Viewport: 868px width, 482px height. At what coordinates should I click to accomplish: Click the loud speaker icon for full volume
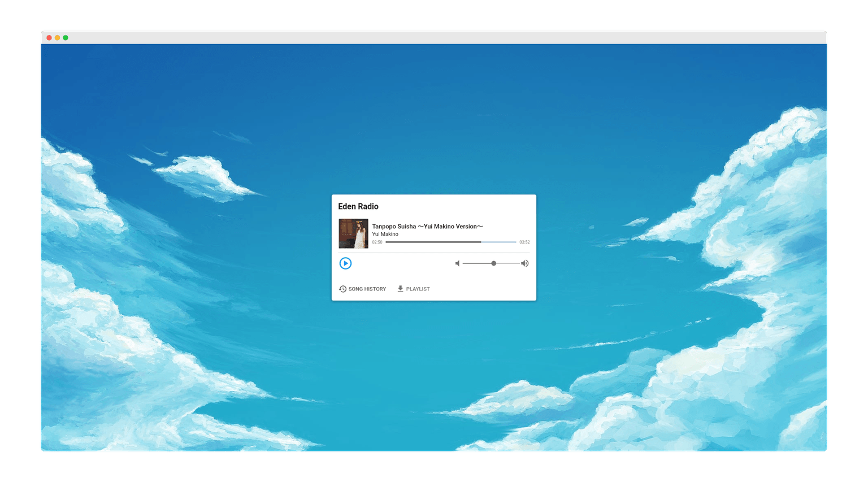click(x=525, y=263)
